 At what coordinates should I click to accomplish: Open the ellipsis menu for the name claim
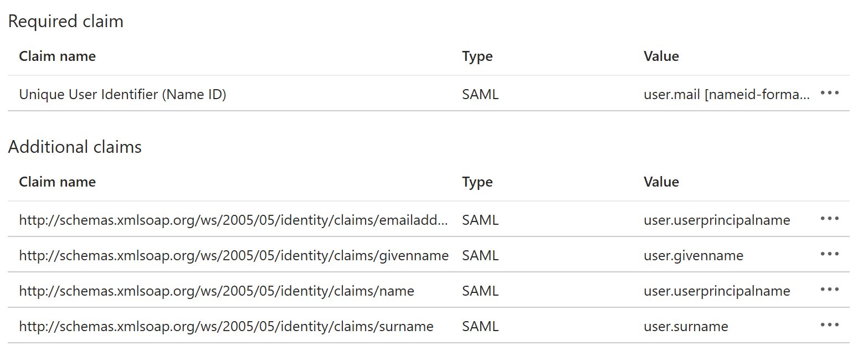tap(829, 290)
